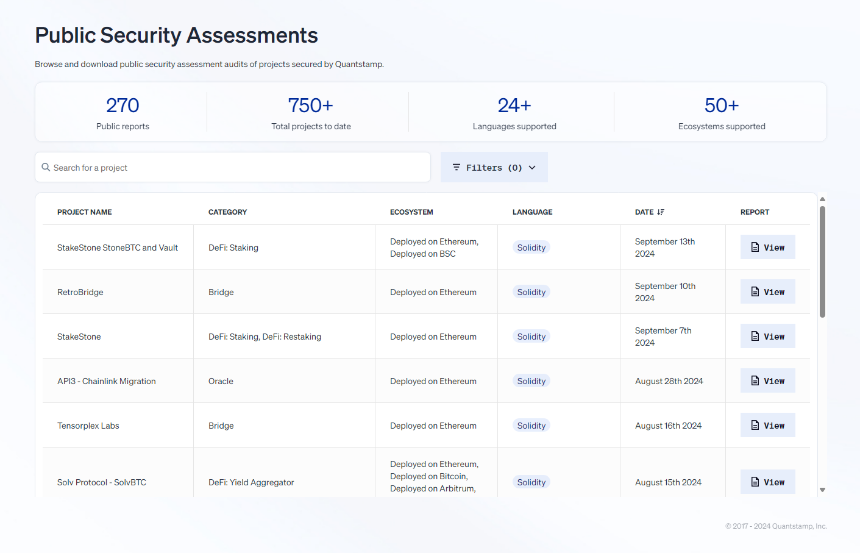860x553 pixels.
Task: Click 'DeFi: Yield Aggregator' category cell
Action: point(251,482)
